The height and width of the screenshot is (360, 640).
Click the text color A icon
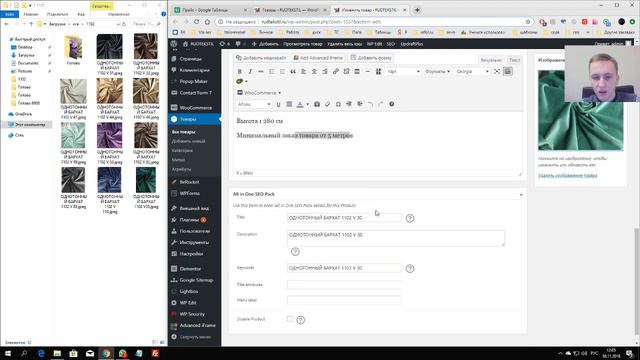pyautogui.click(x=300, y=104)
